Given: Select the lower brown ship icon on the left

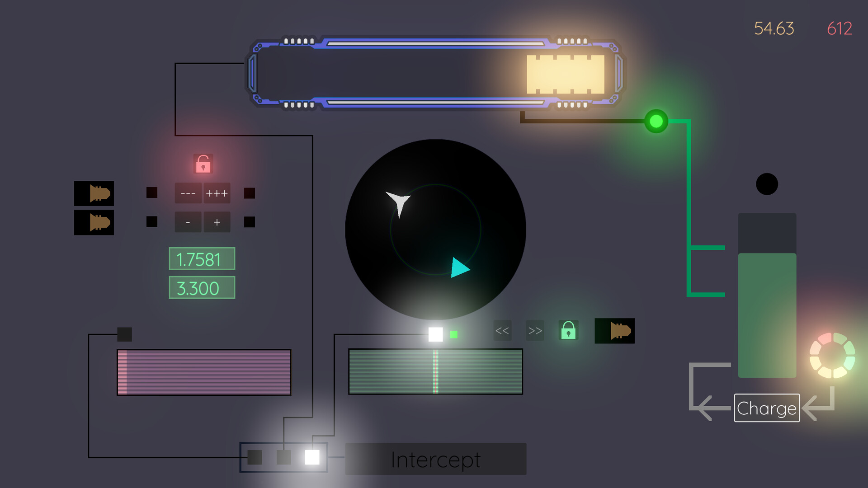Looking at the screenshot, I should point(94,222).
